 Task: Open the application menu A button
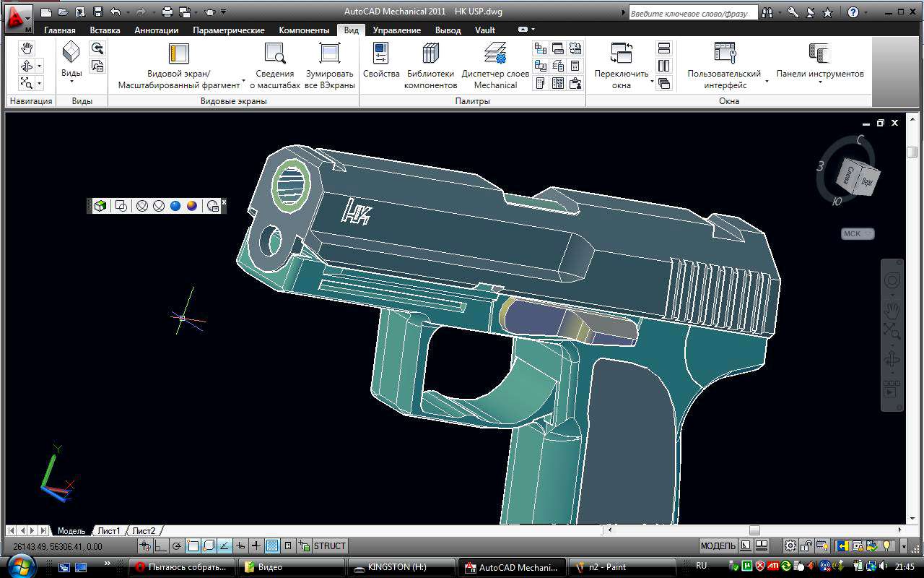pyautogui.click(x=19, y=18)
